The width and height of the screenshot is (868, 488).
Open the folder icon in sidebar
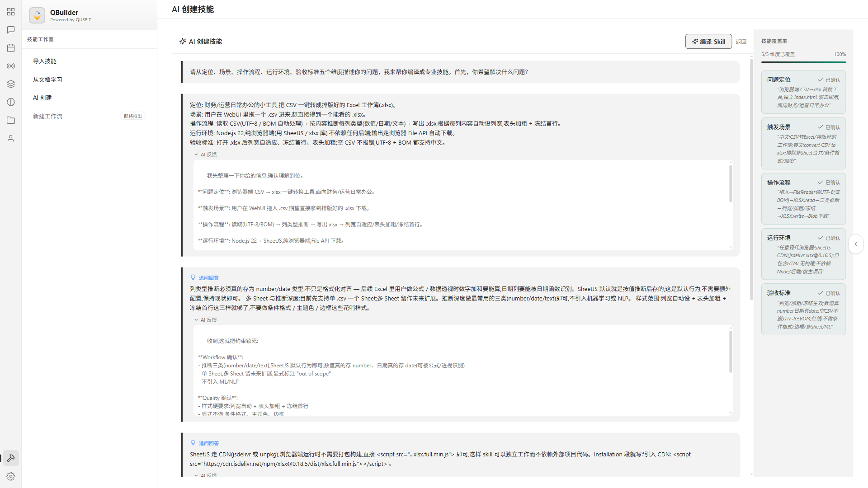coord(11,120)
